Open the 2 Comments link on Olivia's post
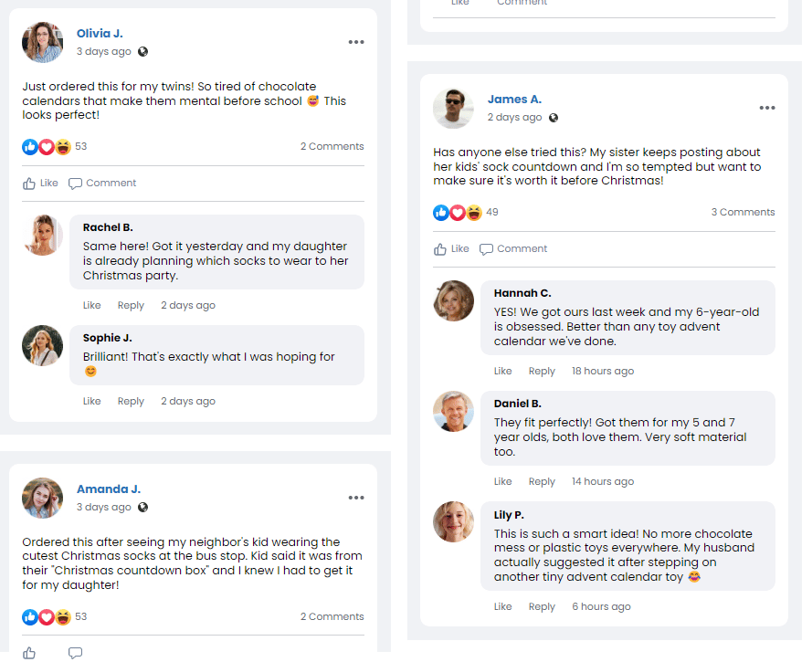This screenshot has height=662, width=812. click(332, 146)
